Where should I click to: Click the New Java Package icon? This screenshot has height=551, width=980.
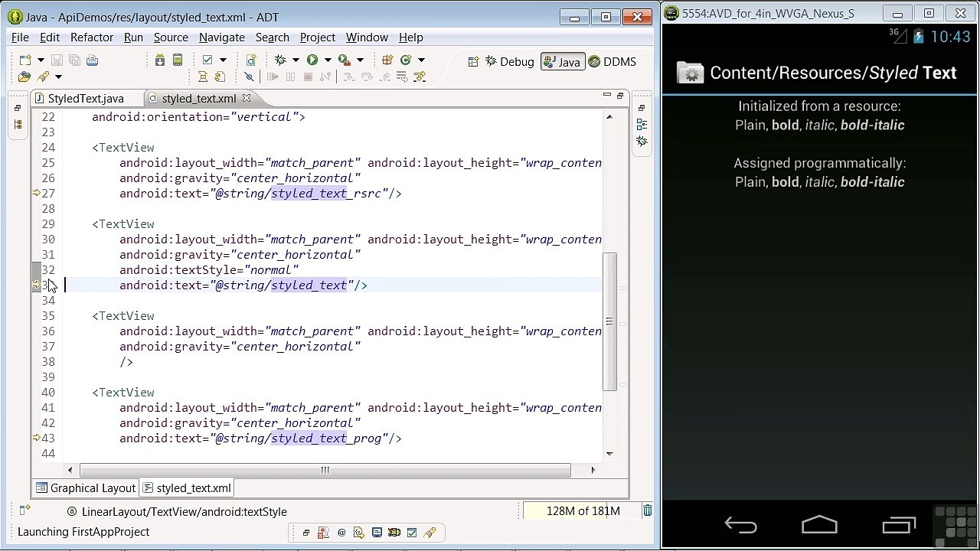(387, 60)
